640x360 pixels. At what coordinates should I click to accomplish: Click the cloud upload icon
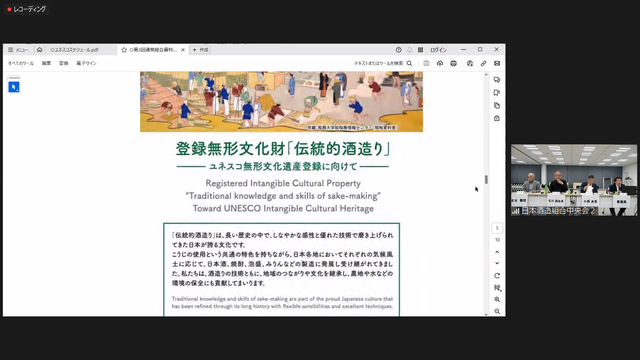tap(440, 63)
